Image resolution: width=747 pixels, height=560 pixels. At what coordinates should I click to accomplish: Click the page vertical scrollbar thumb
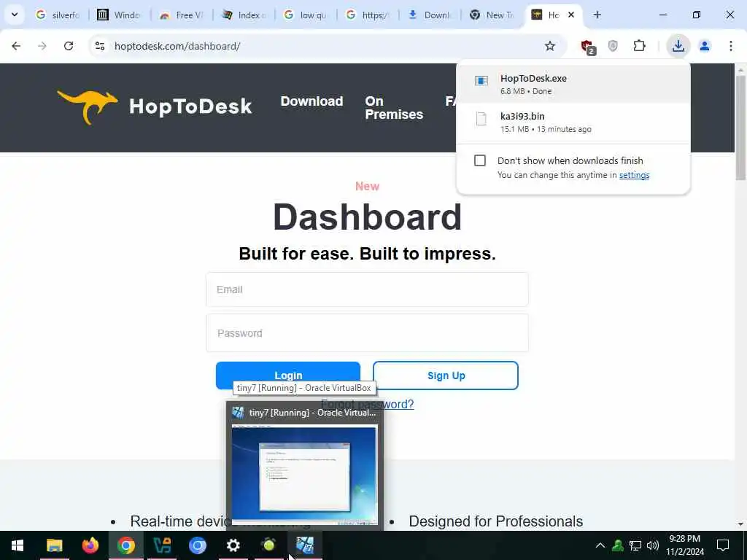point(741,127)
